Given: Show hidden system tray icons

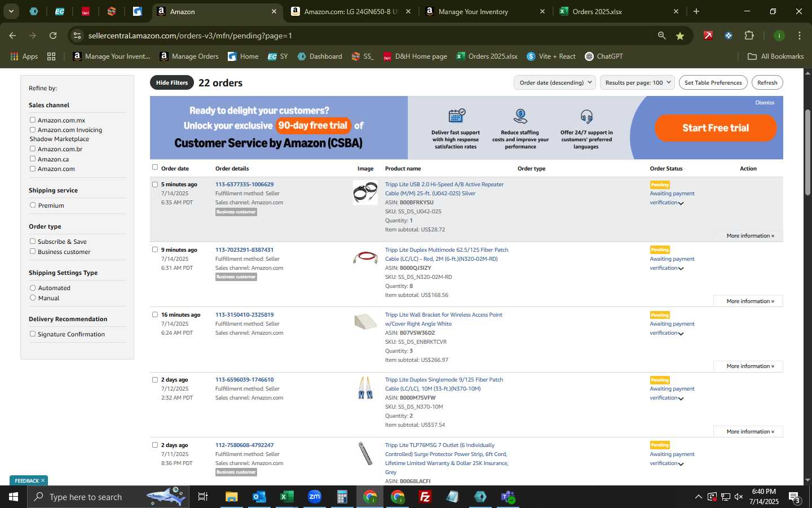Looking at the screenshot, I should (x=698, y=497).
